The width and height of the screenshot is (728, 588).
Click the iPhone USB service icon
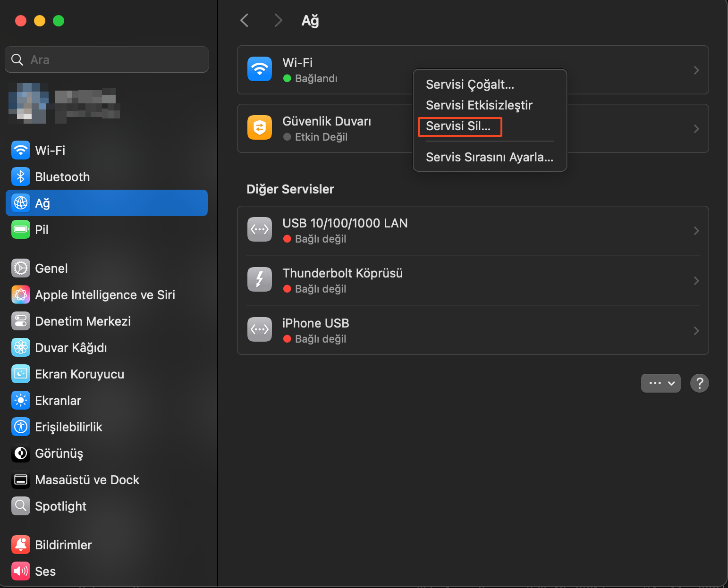click(x=260, y=330)
